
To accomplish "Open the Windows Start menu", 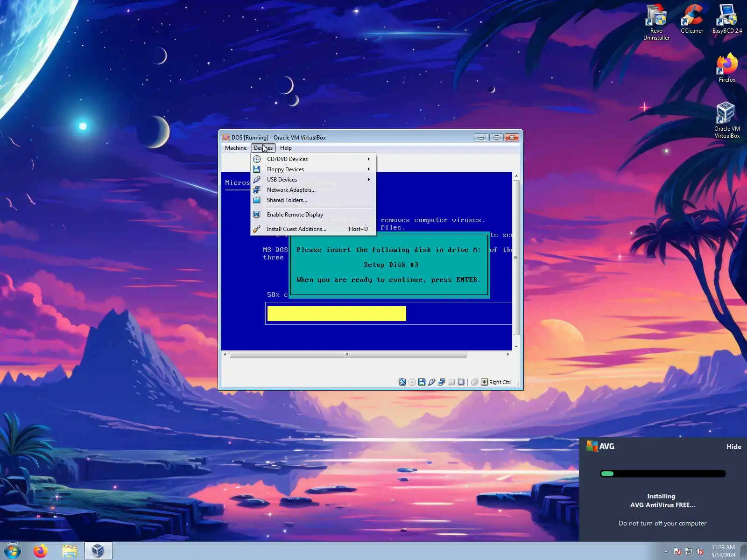I will [13, 551].
